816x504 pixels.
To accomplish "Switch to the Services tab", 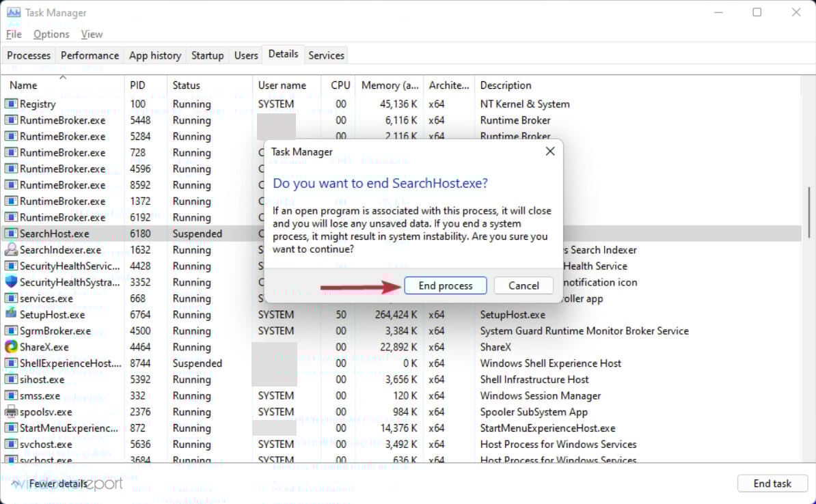I will [326, 55].
